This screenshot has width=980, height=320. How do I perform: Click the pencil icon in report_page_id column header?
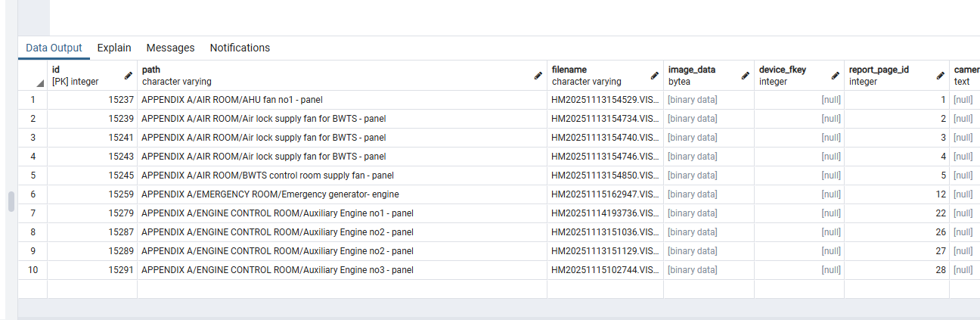pyautogui.click(x=941, y=76)
